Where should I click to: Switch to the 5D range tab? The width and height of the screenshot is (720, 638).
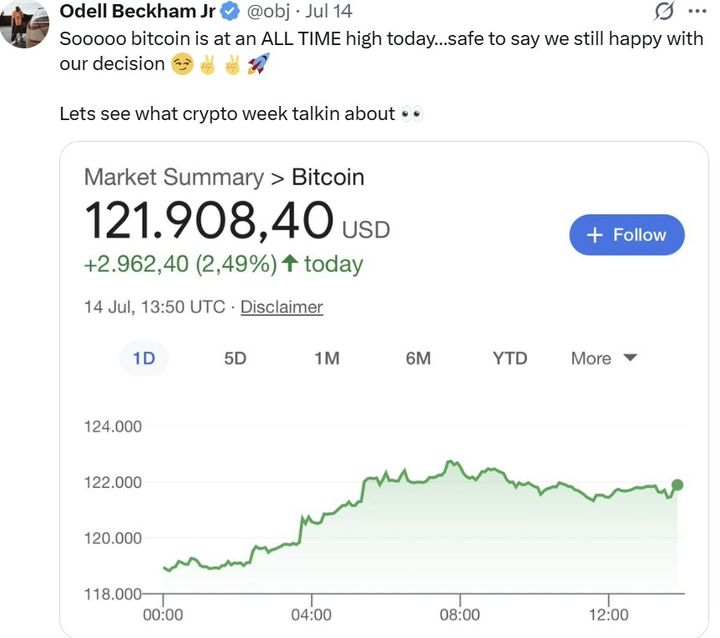click(x=235, y=358)
